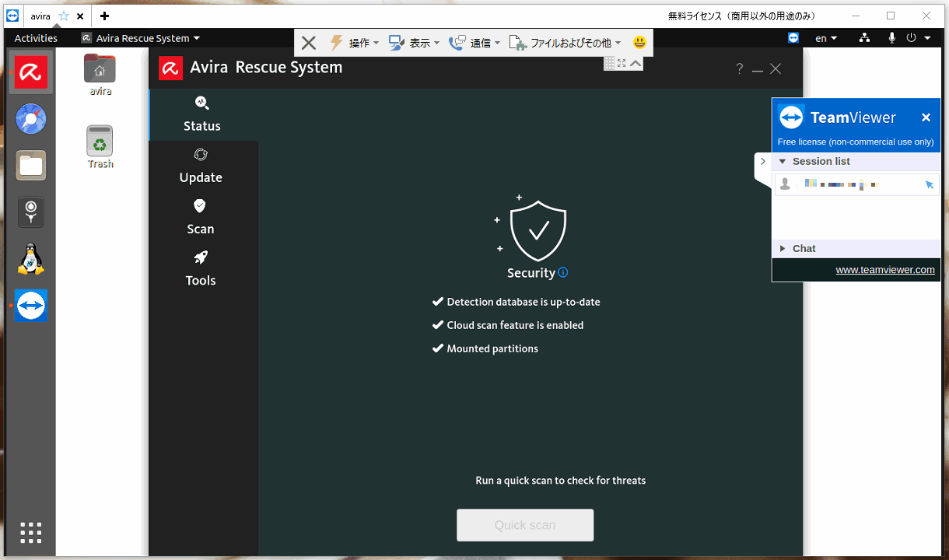949x560 pixels.
Task: Open the en keyboard language dropdown
Action: tap(826, 38)
